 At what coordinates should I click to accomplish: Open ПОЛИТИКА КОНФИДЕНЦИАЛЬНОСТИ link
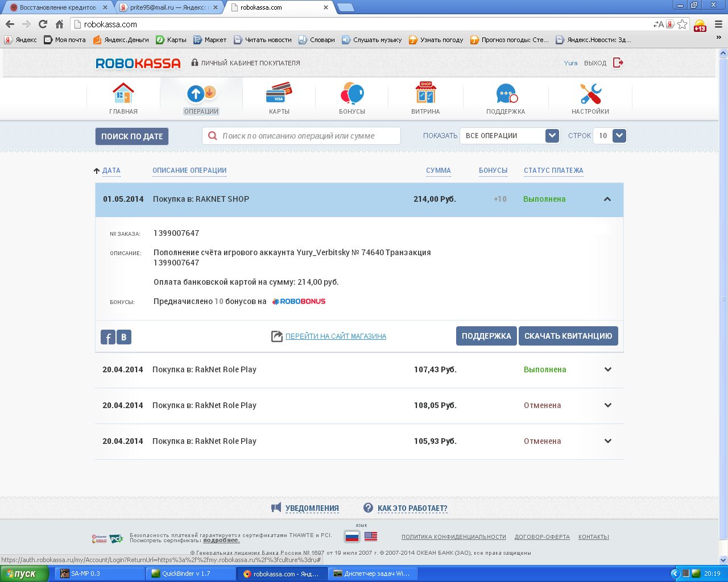coord(454,537)
